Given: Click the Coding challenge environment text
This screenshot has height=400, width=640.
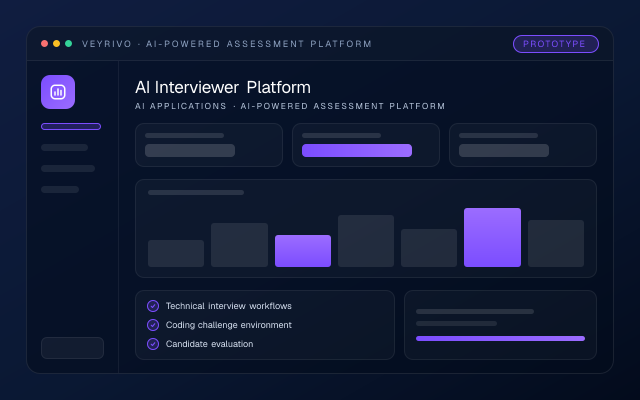Looking at the screenshot, I should pos(229,325).
